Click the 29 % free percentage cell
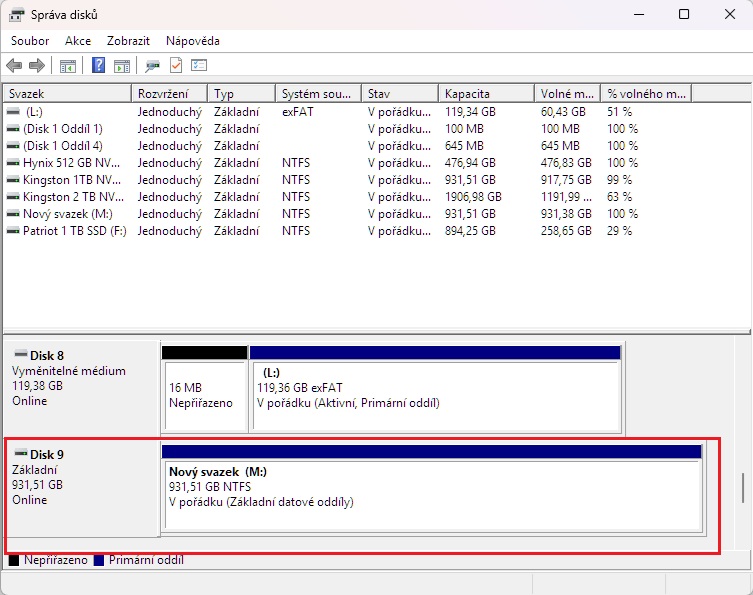This screenshot has height=595, width=753. [x=619, y=231]
